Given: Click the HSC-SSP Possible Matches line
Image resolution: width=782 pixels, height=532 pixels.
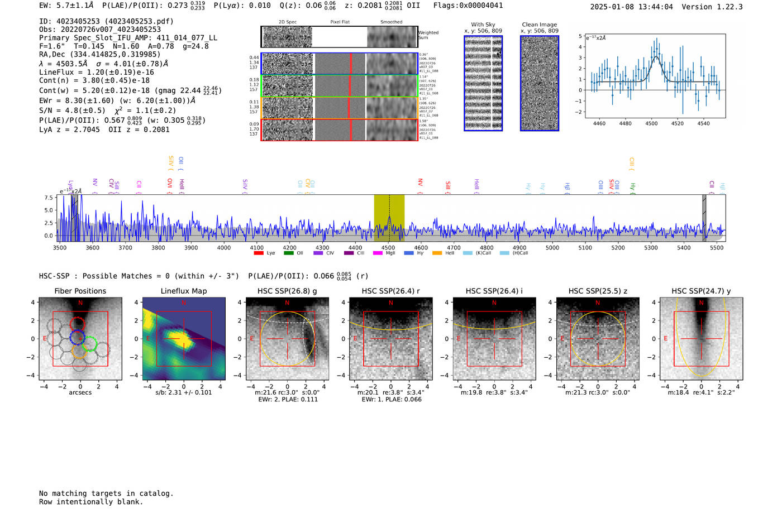Looking at the screenshot, I should [x=204, y=276].
